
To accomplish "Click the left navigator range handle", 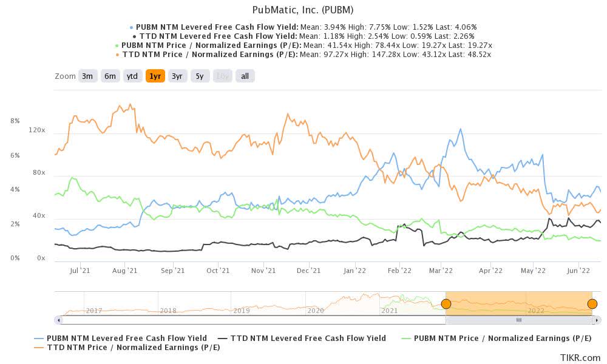I will [446, 303].
